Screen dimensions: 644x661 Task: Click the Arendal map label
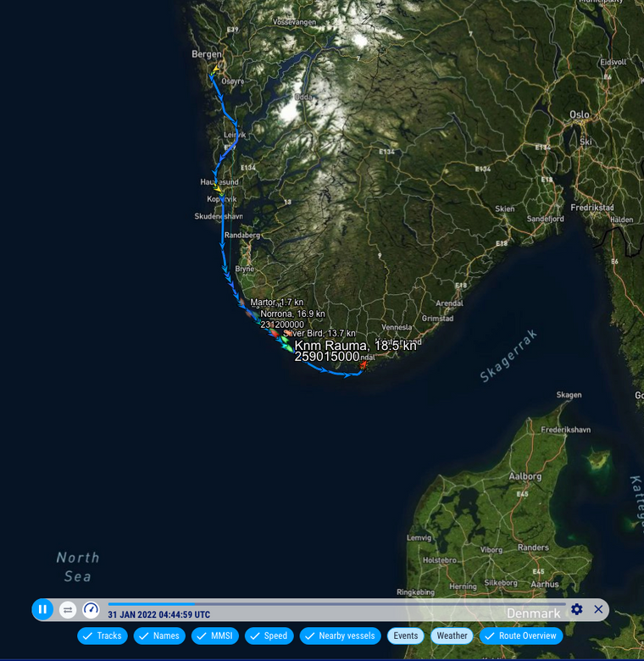[449, 303]
